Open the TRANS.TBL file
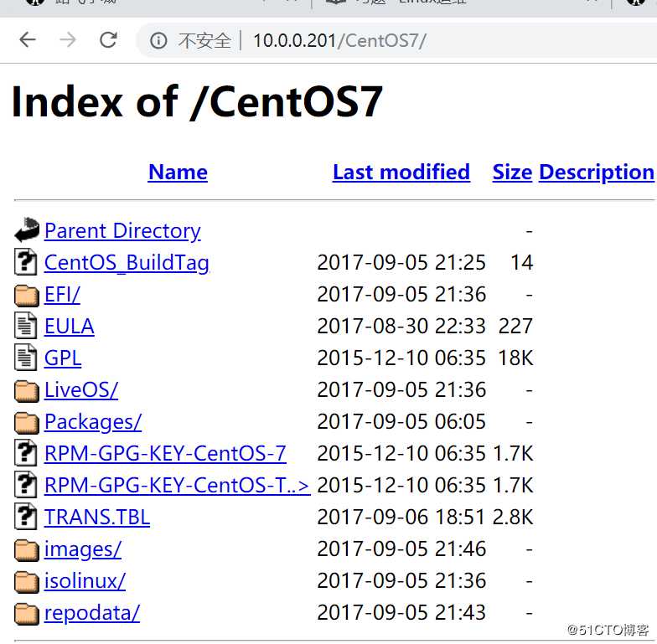This screenshot has height=644, width=657. click(97, 518)
